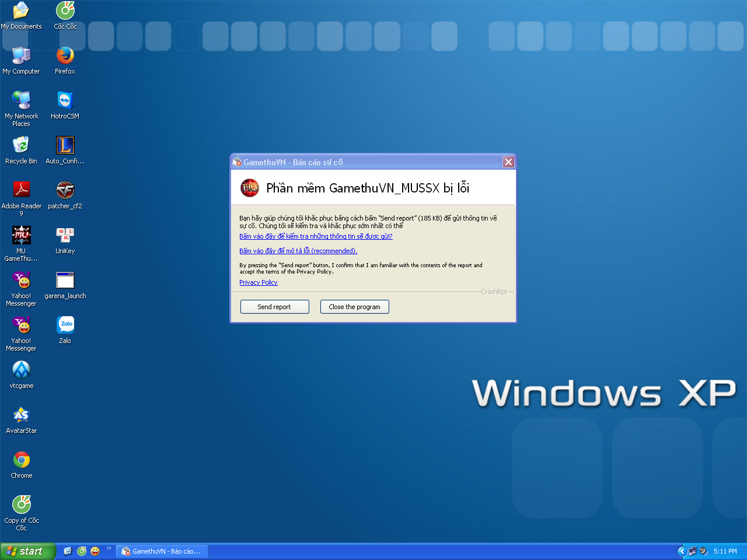Image resolution: width=747 pixels, height=560 pixels.
Task: Click the HotroCSM desktop shortcut
Action: 65,105
